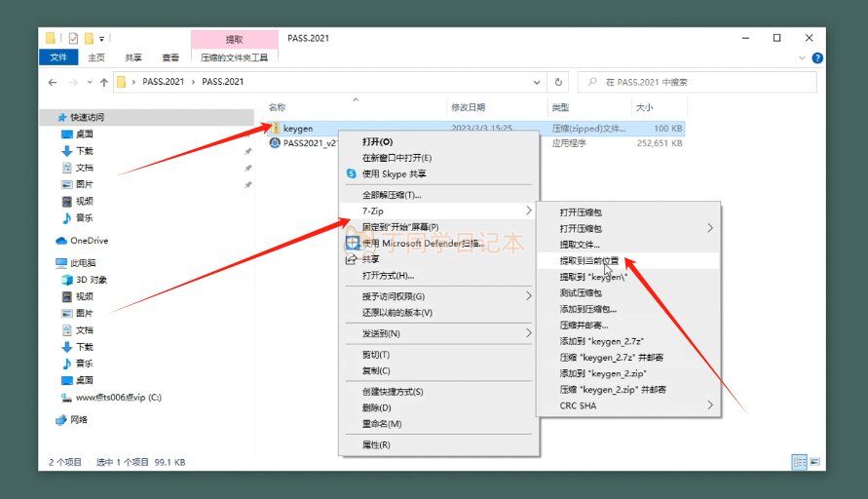Expand the CRC SHA submenu arrow
Screen dimensions: 868x499
[710, 405]
